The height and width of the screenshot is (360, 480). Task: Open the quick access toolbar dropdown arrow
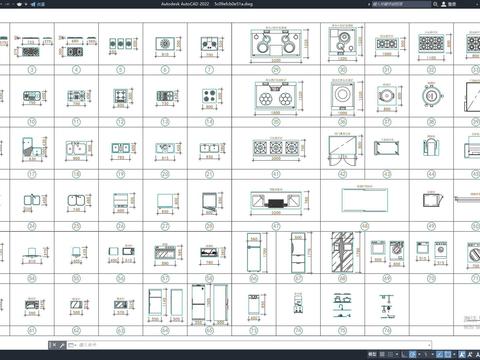pyautogui.click(x=26, y=4)
